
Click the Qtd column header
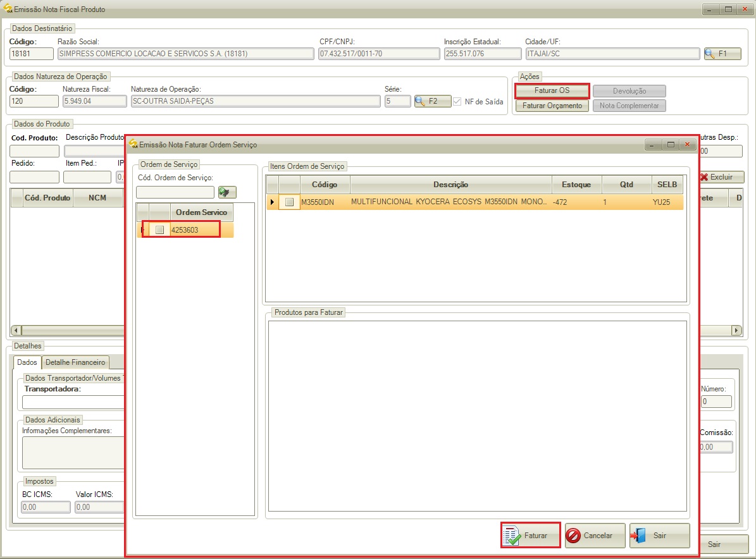[626, 185]
